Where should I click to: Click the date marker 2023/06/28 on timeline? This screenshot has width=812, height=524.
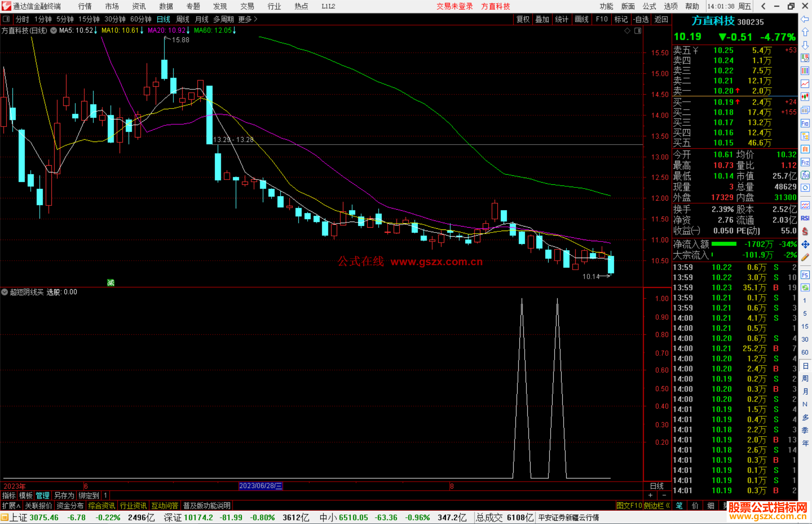[x=261, y=486]
